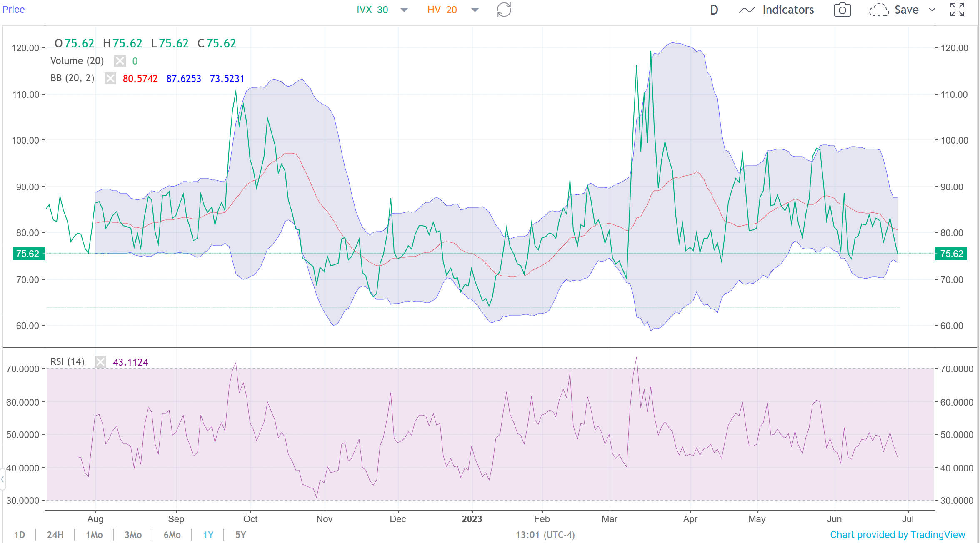The height and width of the screenshot is (543, 980).
Task: Take a chart snapshot with camera icon
Action: (842, 10)
